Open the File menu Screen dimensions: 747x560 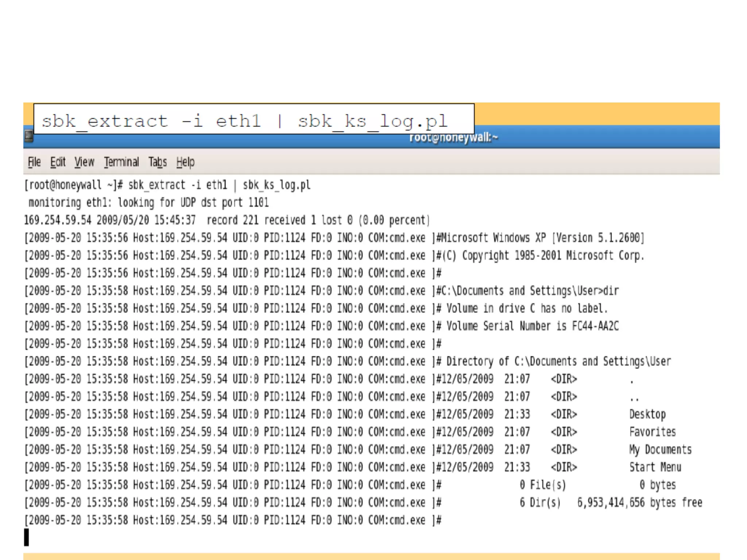click(x=34, y=162)
